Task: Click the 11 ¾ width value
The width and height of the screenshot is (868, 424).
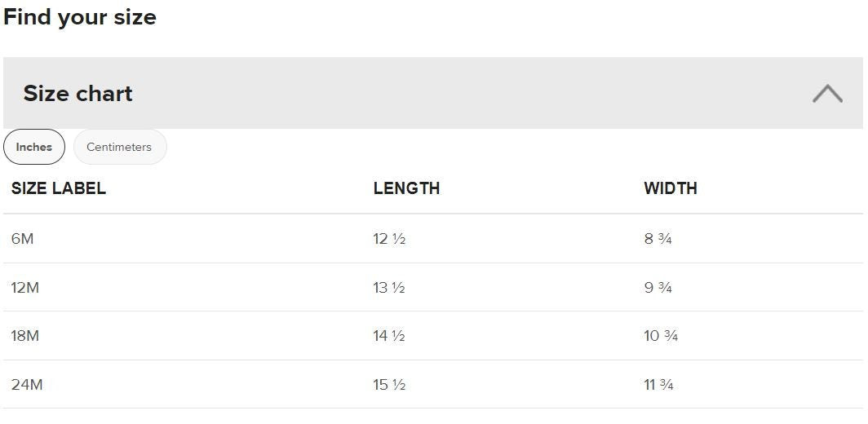Action: (658, 385)
